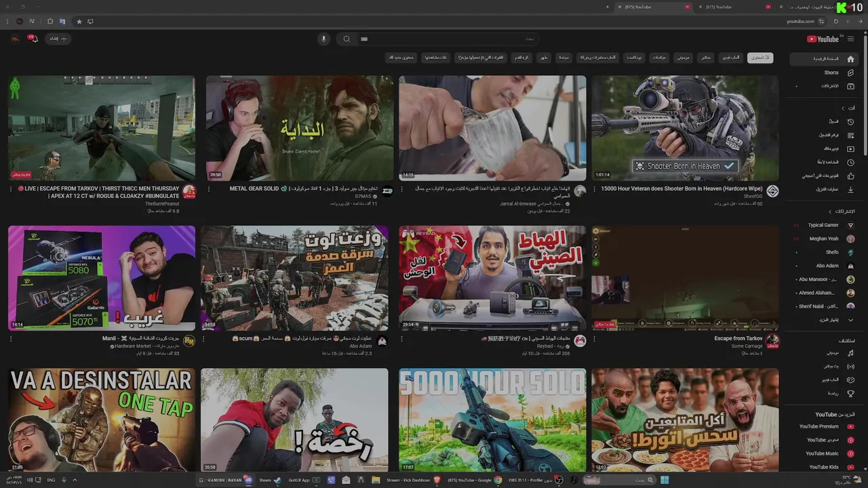Click the Windows Start button
Viewport: 868px width, 488px height.
(x=665, y=480)
